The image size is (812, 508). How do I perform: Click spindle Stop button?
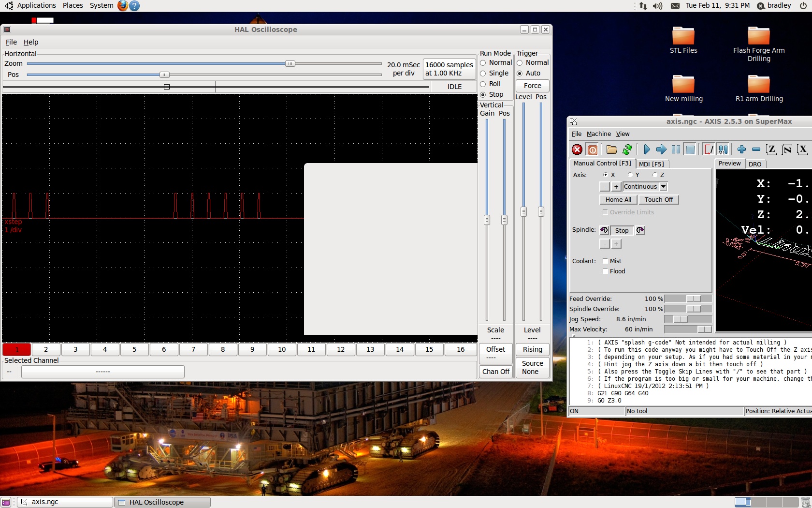(x=622, y=231)
